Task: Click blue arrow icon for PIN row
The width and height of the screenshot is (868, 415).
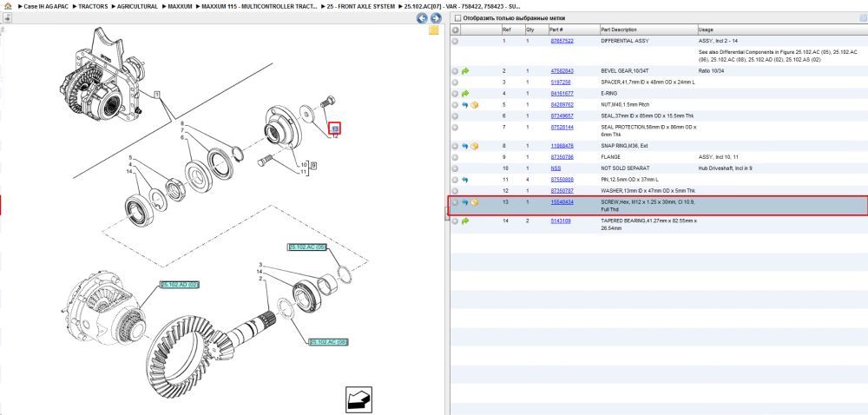Action: tap(465, 180)
